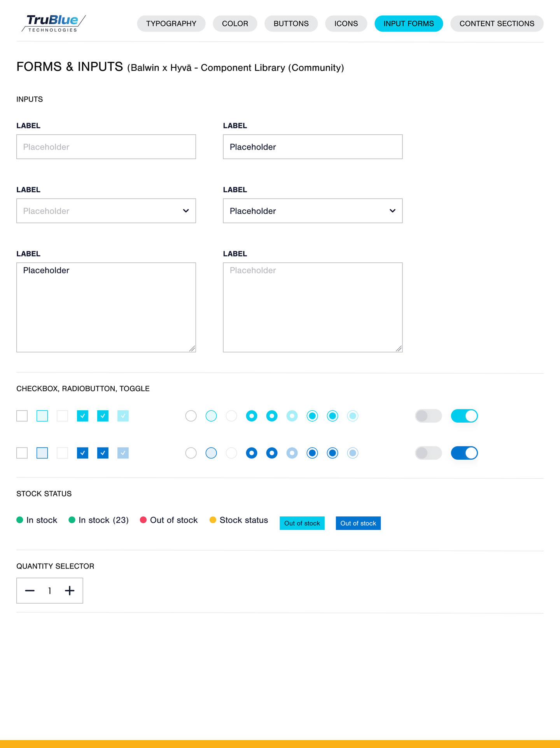Click the quantity value 1 field

(x=50, y=590)
